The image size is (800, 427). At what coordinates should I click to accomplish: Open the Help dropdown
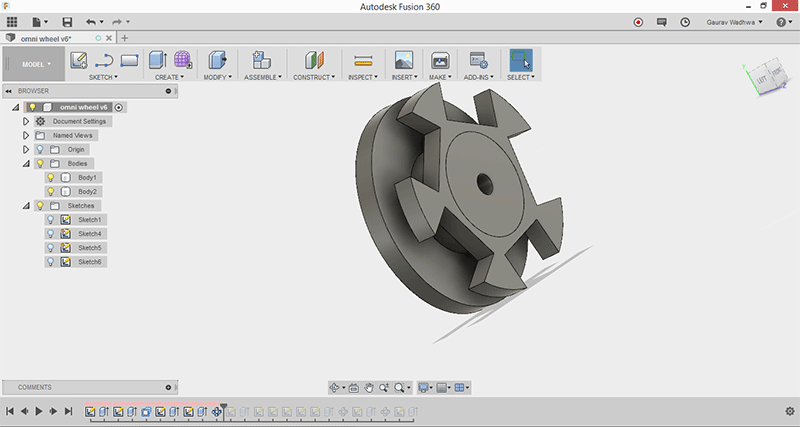785,22
